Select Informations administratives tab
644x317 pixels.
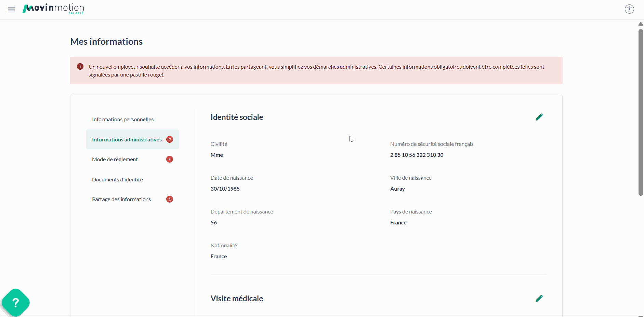pos(127,139)
